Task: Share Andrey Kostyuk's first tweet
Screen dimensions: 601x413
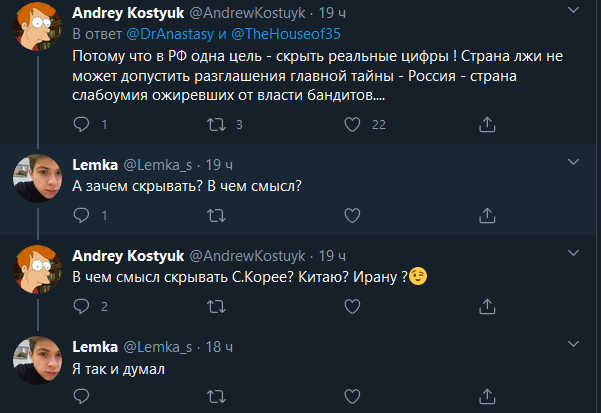Action: (487, 125)
